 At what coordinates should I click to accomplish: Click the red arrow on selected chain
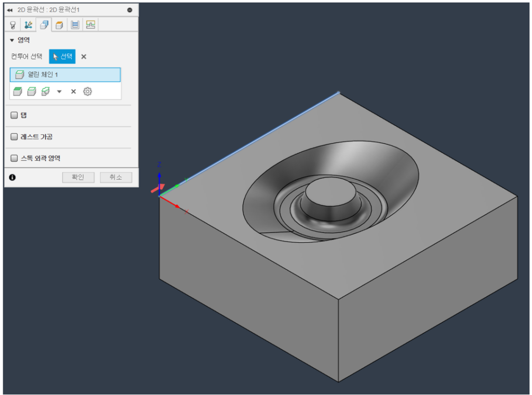158,189
